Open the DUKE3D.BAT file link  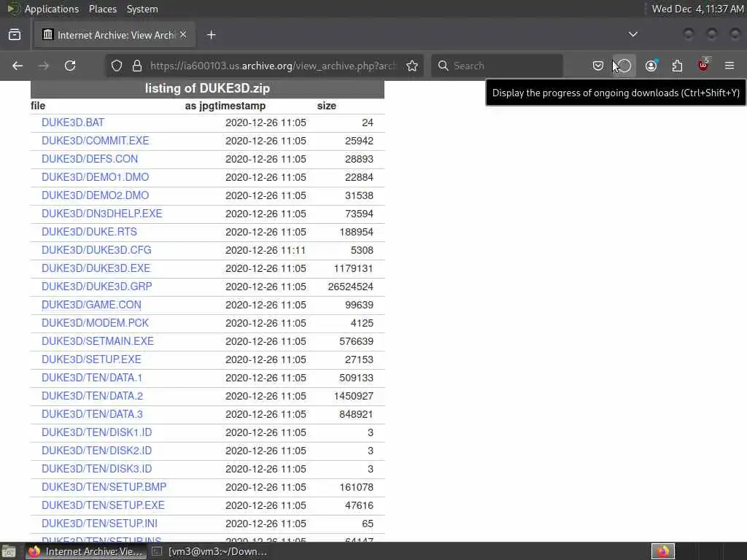click(x=73, y=122)
